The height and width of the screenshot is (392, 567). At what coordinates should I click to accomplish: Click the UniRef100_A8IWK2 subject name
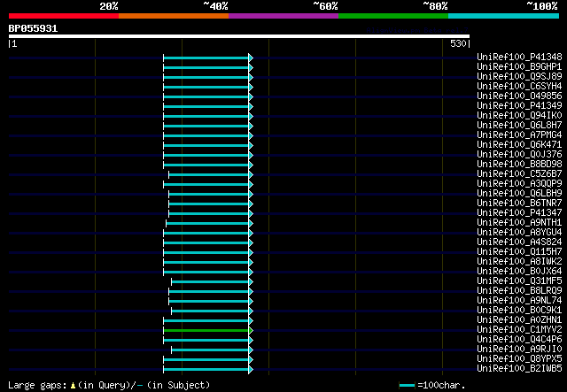pos(519,262)
